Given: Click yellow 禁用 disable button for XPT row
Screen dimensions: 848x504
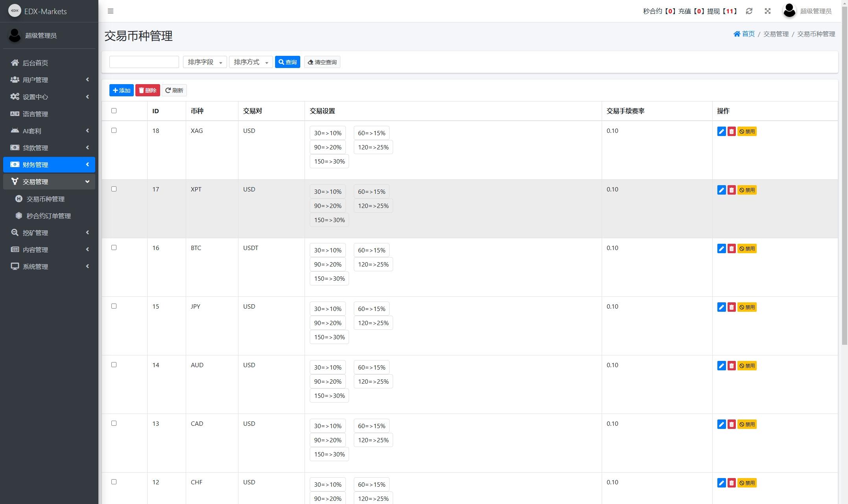Looking at the screenshot, I should click(747, 190).
